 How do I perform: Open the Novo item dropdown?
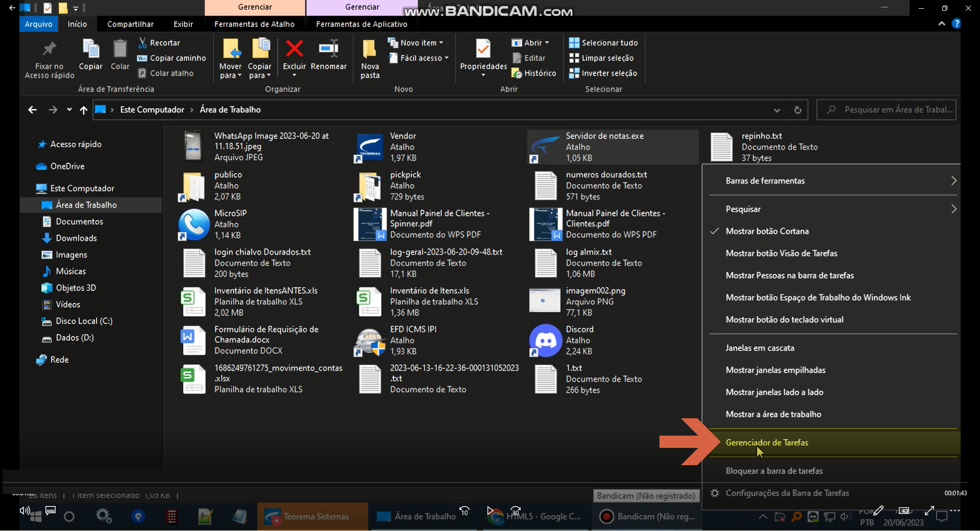pyautogui.click(x=415, y=43)
